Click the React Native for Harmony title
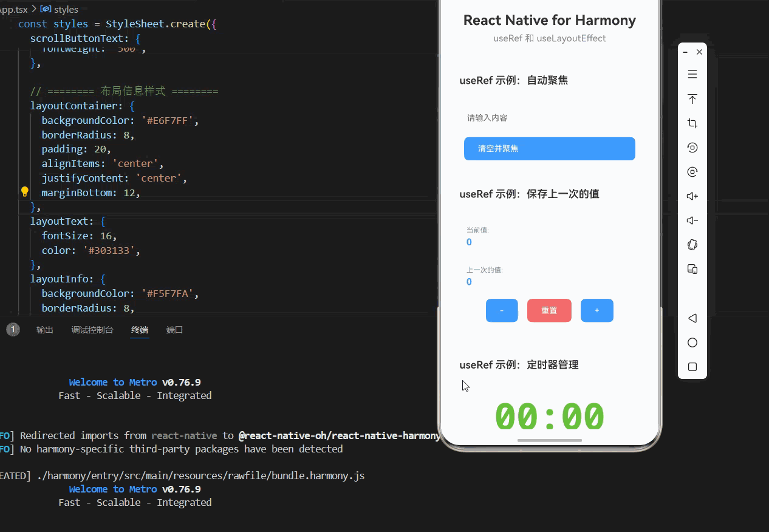769x532 pixels. click(x=550, y=20)
